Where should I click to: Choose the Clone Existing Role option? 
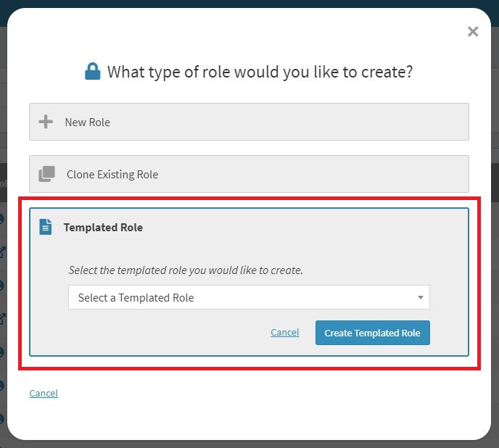coord(249,174)
